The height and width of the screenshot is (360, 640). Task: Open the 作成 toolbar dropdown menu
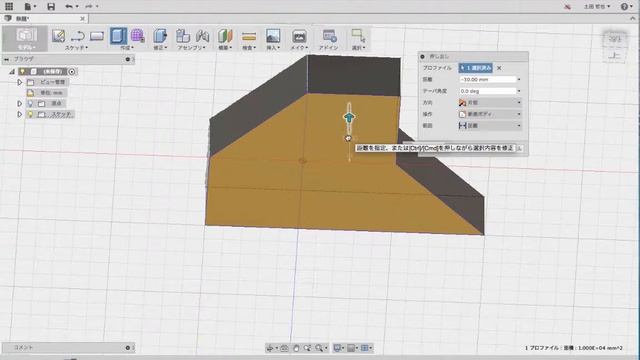(x=127, y=48)
